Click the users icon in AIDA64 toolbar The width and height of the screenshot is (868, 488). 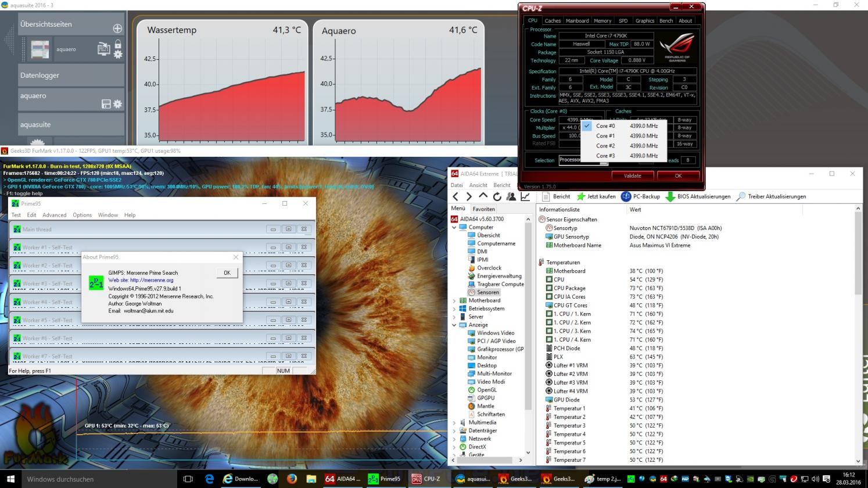point(511,196)
